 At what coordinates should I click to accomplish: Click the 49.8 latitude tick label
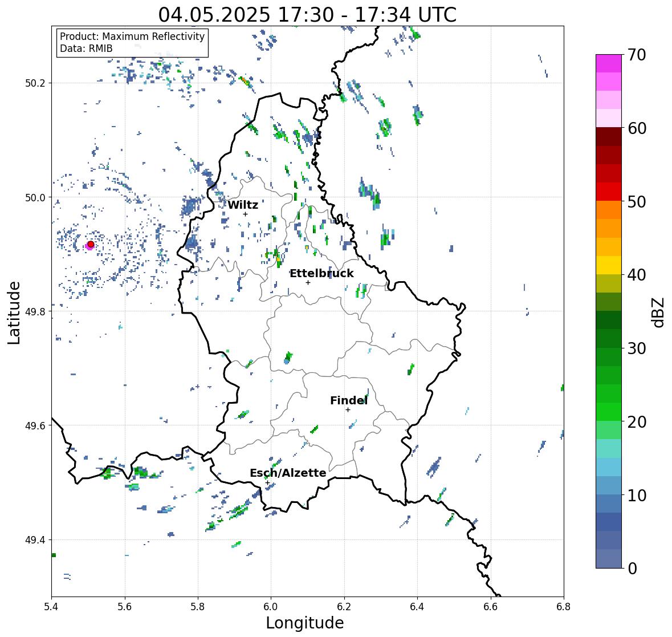pyautogui.click(x=35, y=311)
